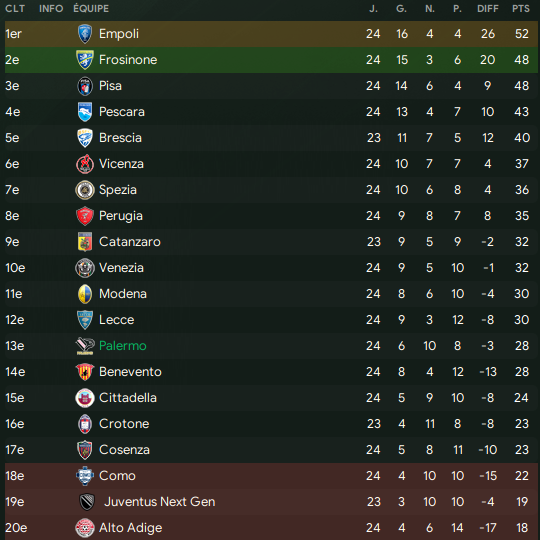This screenshot has width=540, height=540.
Task: Open the Palermo team name link
Action: pyautogui.click(x=123, y=346)
